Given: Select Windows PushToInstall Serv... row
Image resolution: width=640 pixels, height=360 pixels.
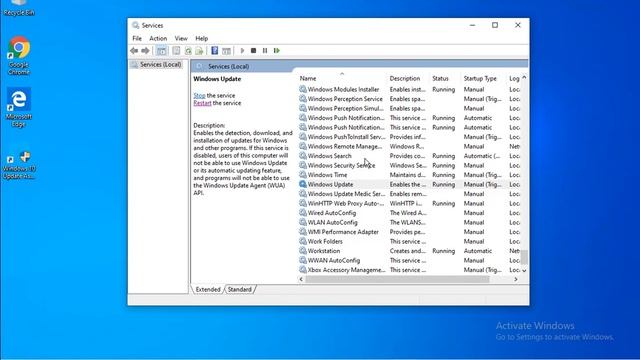Looking at the screenshot, I should pos(409,137).
